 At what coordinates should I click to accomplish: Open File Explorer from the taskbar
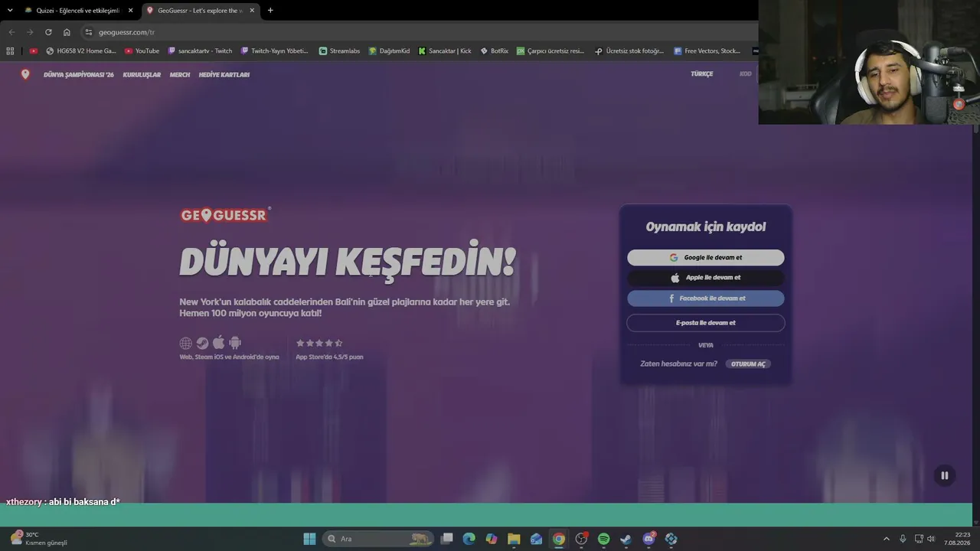click(x=514, y=539)
